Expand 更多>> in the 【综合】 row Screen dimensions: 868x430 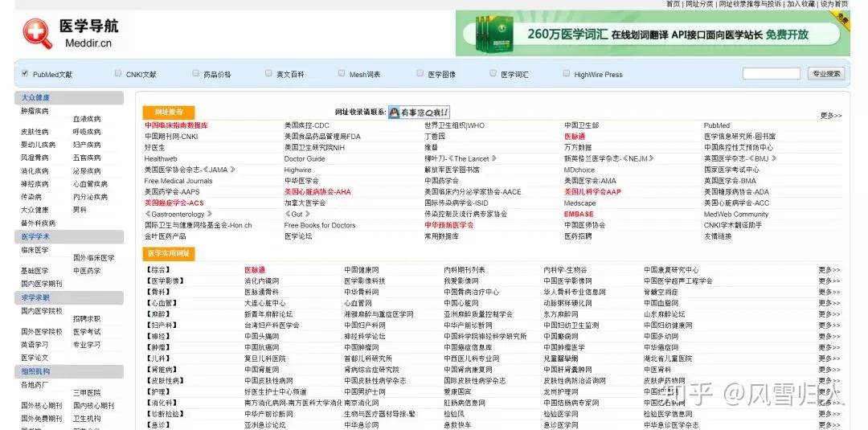click(x=829, y=270)
